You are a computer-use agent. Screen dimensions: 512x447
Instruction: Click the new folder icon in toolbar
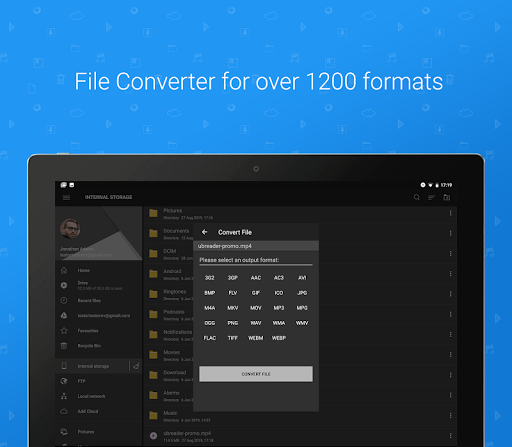pos(447,197)
